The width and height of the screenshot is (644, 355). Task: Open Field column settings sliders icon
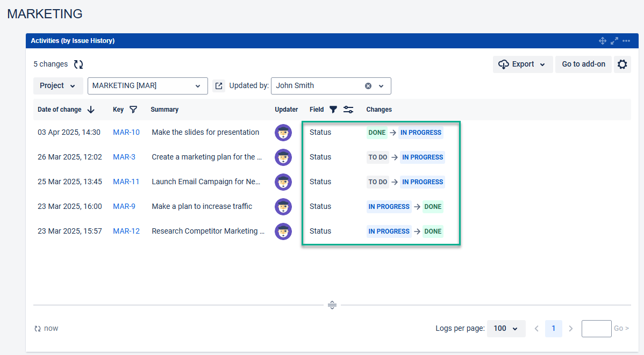(x=348, y=110)
